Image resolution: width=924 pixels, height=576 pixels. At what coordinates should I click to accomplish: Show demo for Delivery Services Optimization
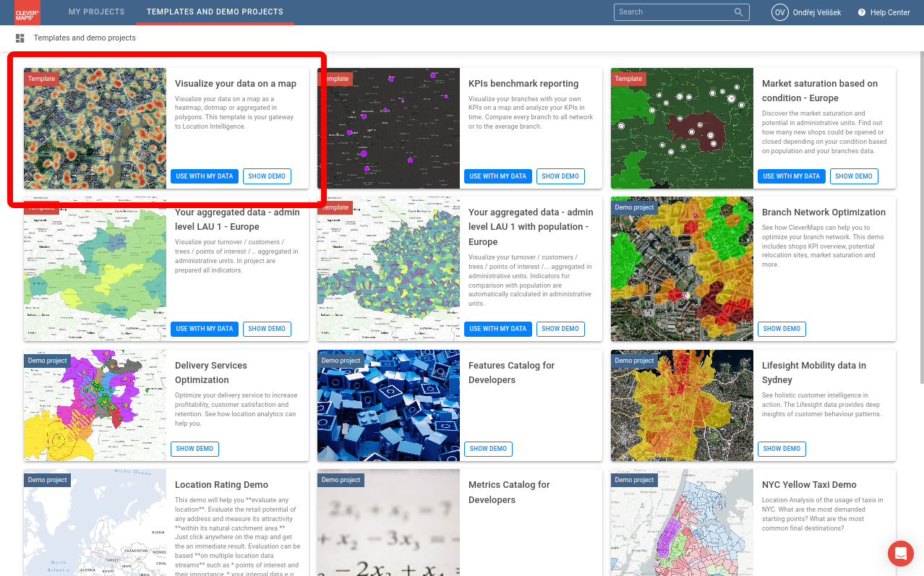pyautogui.click(x=194, y=449)
